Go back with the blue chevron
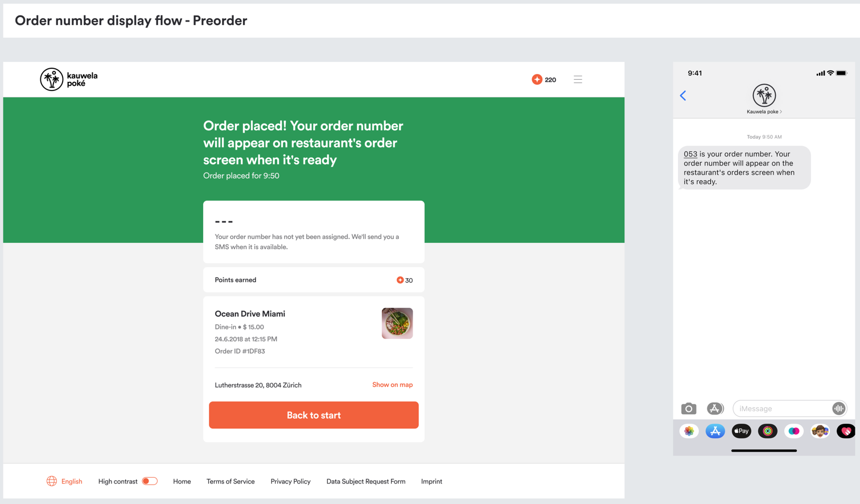 click(x=683, y=96)
